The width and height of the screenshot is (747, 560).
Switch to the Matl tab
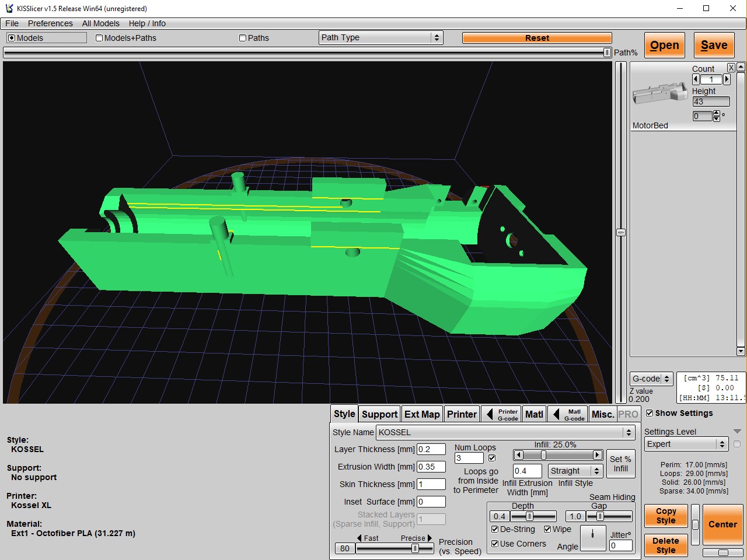click(x=534, y=414)
